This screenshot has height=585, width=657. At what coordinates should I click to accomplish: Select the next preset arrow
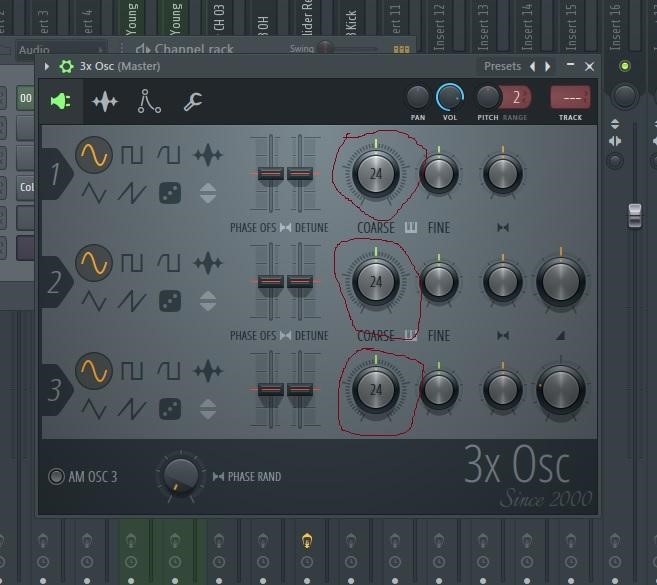pyautogui.click(x=547, y=66)
